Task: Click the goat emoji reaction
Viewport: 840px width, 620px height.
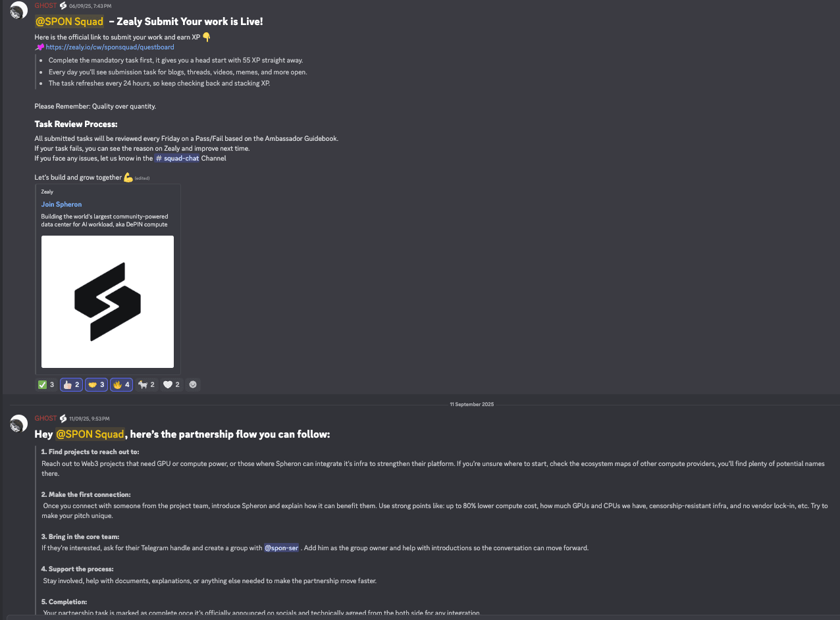Action: (x=147, y=384)
